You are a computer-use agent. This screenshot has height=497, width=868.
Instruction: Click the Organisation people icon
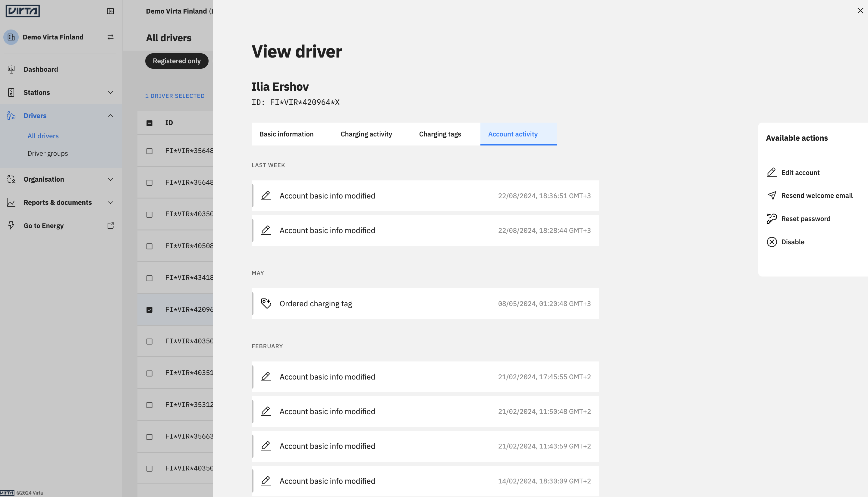pos(11,179)
